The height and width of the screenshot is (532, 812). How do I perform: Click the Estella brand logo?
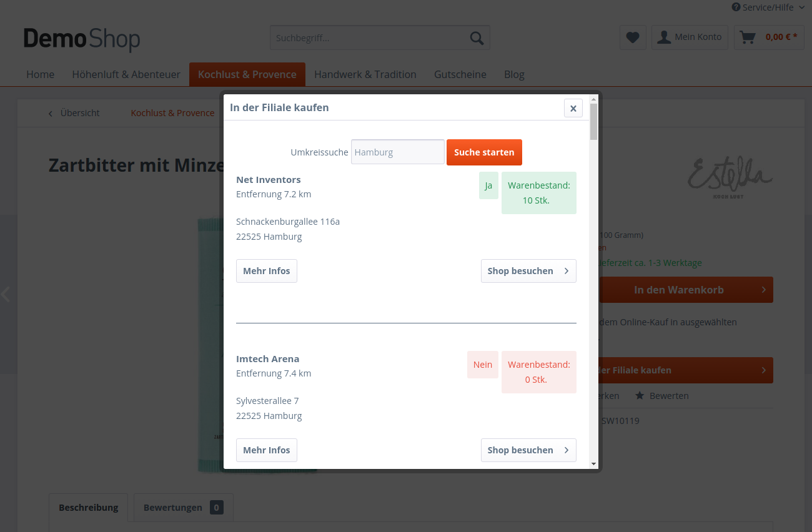(730, 177)
